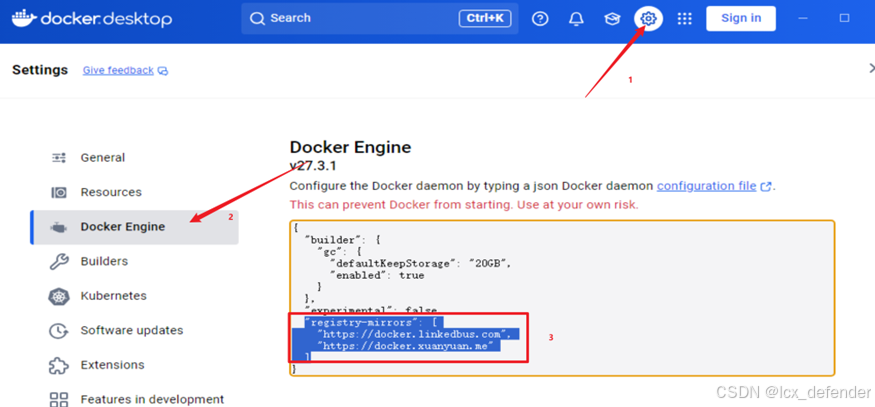Open the Give feedback link
The width and height of the screenshot is (875, 407).
(x=118, y=70)
